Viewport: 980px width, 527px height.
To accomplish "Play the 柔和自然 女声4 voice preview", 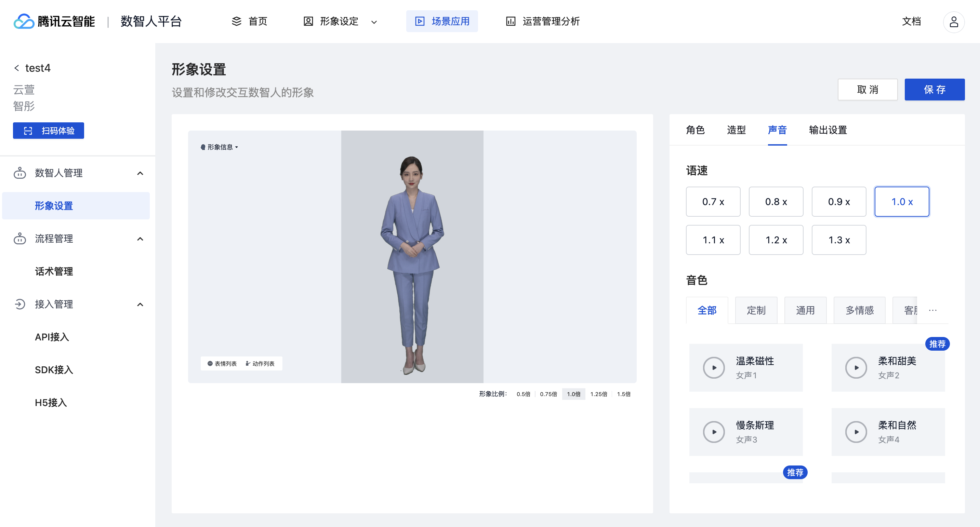I will [856, 432].
